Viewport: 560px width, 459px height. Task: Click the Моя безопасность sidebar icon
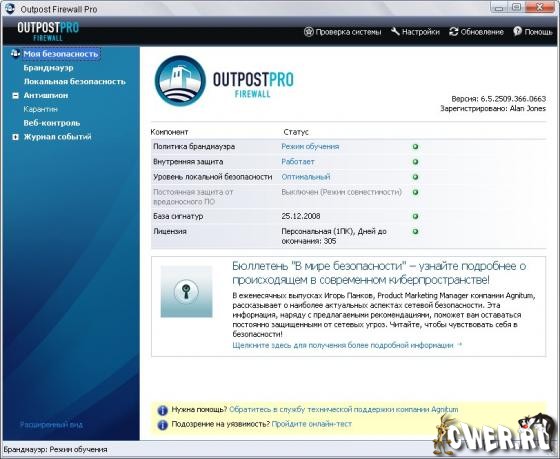coord(15,54)
